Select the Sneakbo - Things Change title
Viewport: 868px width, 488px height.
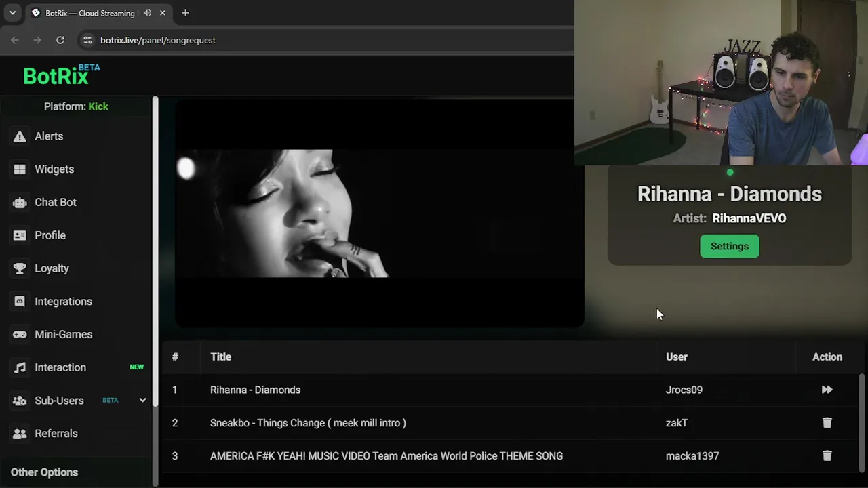coord(308,423)
